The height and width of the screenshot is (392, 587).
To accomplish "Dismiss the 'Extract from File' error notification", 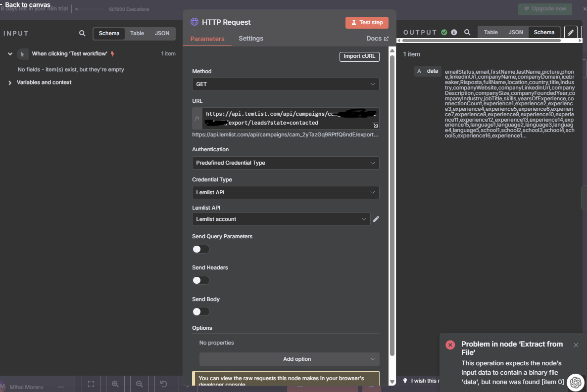I will click(576, 345).
